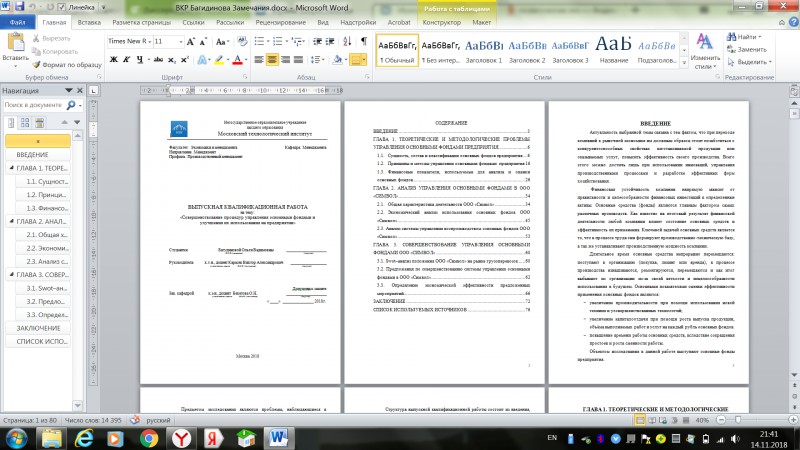Apply borders button in Paragraph group

point(355,60)
